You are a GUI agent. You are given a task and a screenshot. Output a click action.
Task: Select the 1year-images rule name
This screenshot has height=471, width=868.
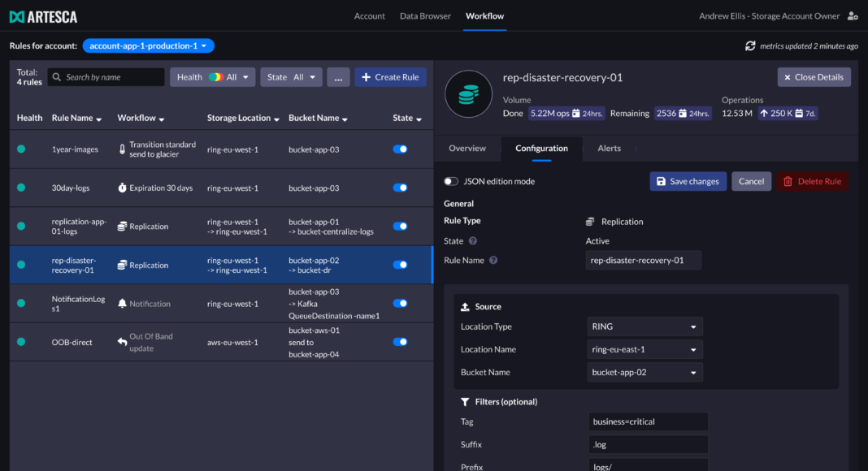(75, 149)
